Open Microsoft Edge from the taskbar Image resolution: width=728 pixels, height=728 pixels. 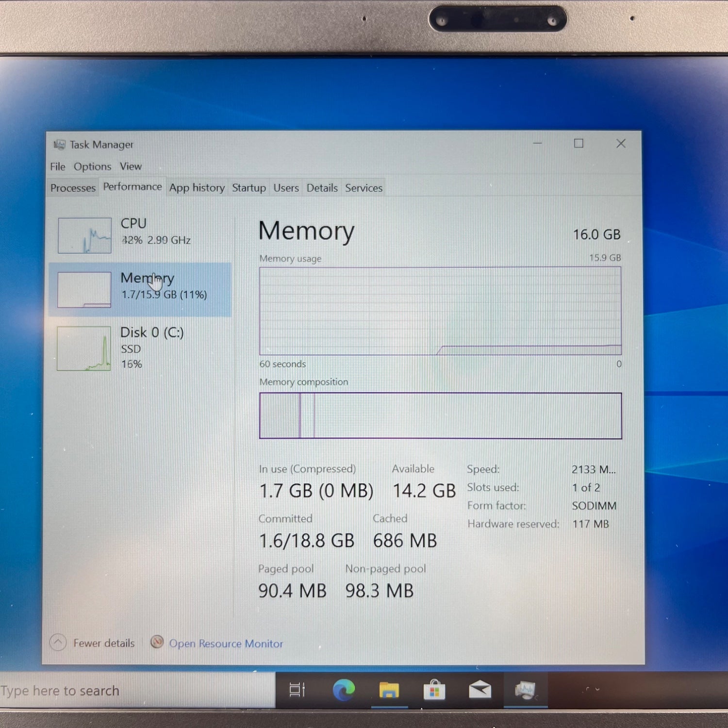(344, 690)
